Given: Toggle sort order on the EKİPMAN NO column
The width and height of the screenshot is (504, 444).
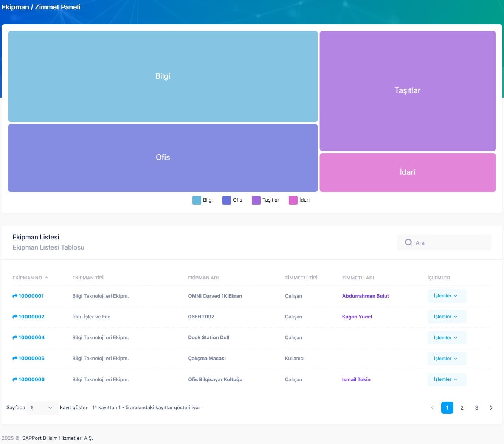Looking at the screenshot, I should click(30, 277).
